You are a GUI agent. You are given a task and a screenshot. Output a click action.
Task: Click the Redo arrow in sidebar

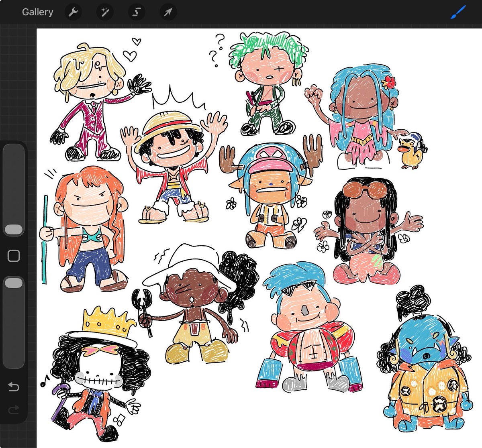[14, 410]
